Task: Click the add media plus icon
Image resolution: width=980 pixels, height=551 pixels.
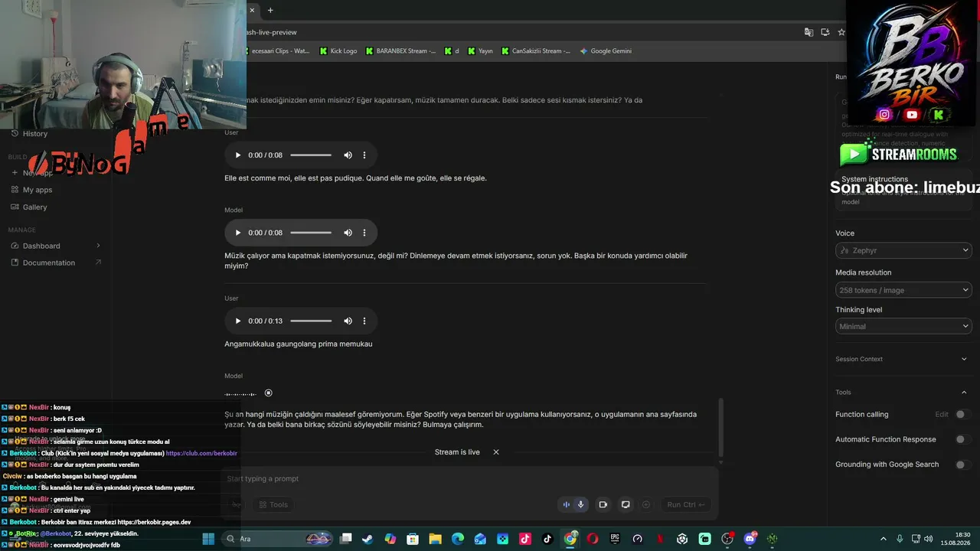Action: (x=646, y=504)
